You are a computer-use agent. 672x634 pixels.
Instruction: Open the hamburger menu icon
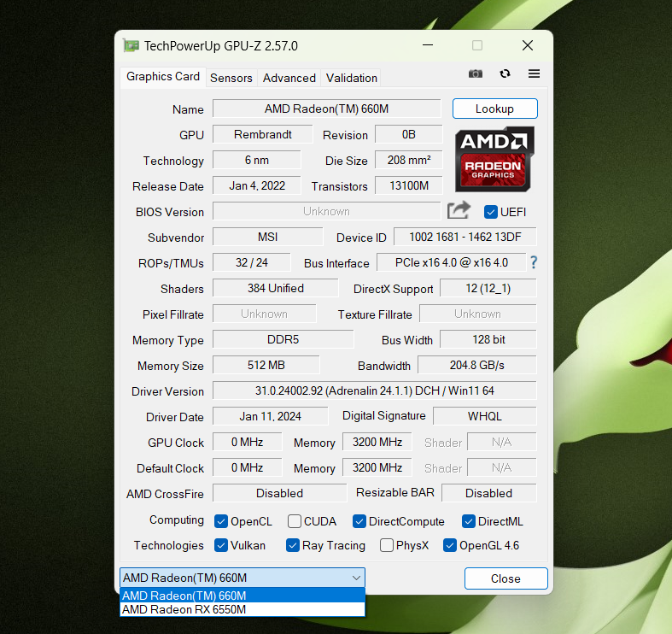click(534, 73)
